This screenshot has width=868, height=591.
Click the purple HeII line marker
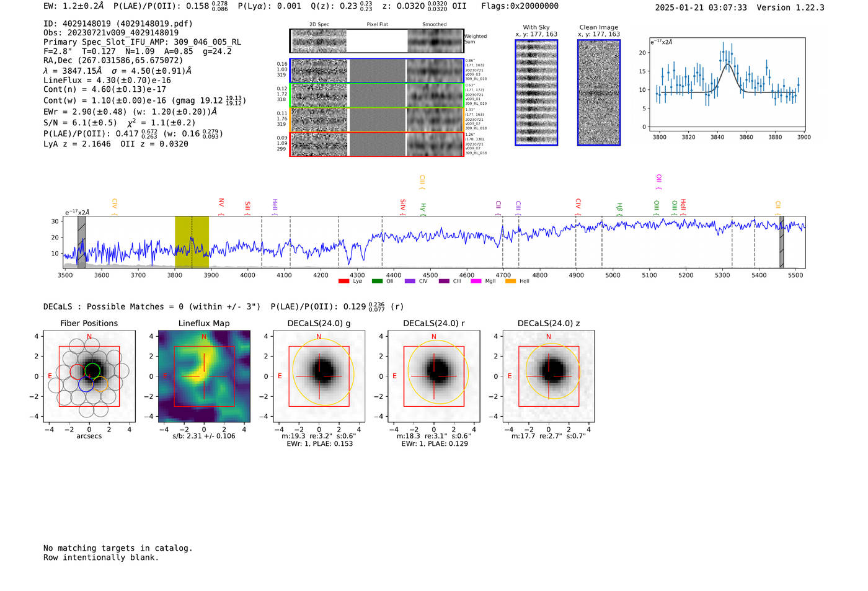pos(275,207)
